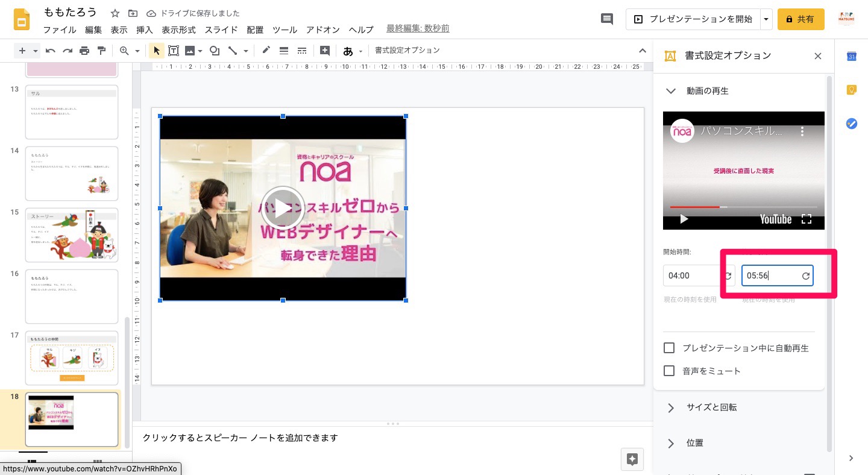868x475 pixels.
Task: Collapse the 動画の再生 section
Action: [x=670, y=91]
